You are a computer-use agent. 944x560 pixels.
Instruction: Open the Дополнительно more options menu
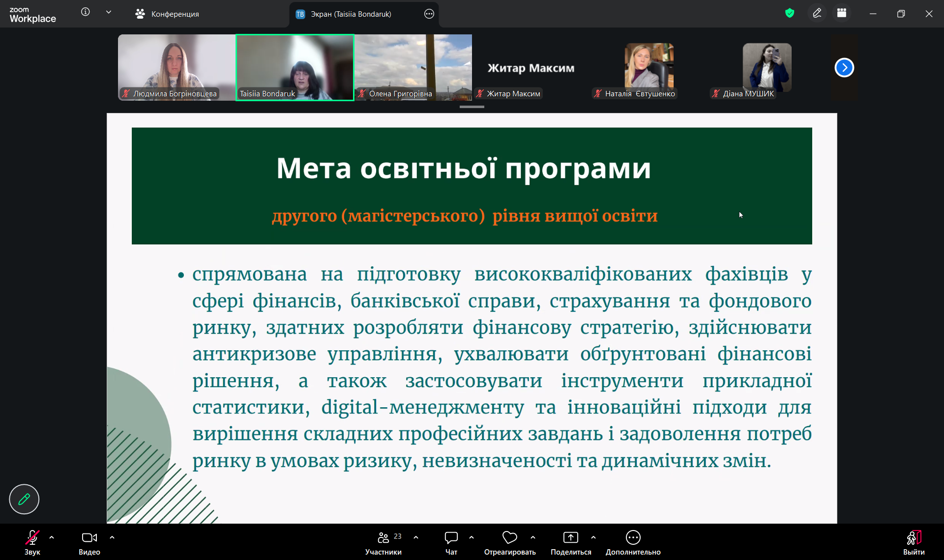click(633, 541)
